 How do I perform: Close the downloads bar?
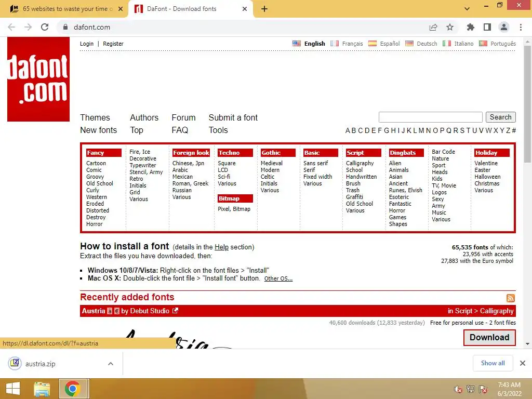(x=523, y=363)
